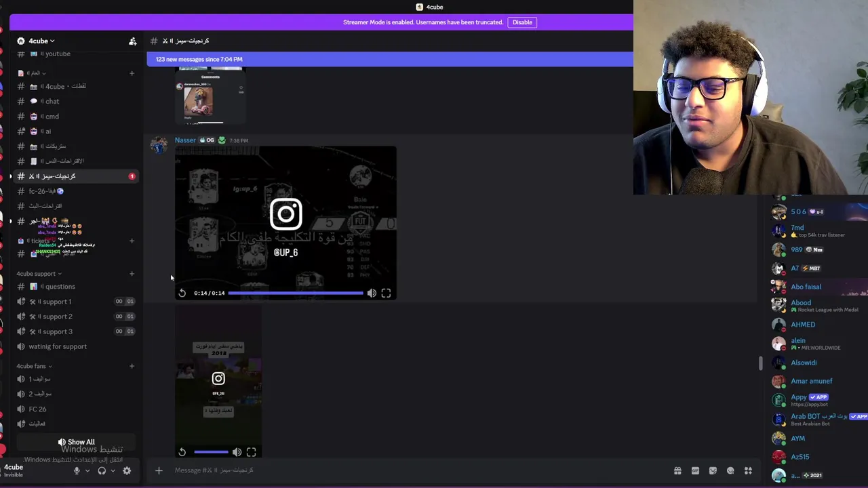Add a channel to 4cube fans category

[x=132, y=366]
